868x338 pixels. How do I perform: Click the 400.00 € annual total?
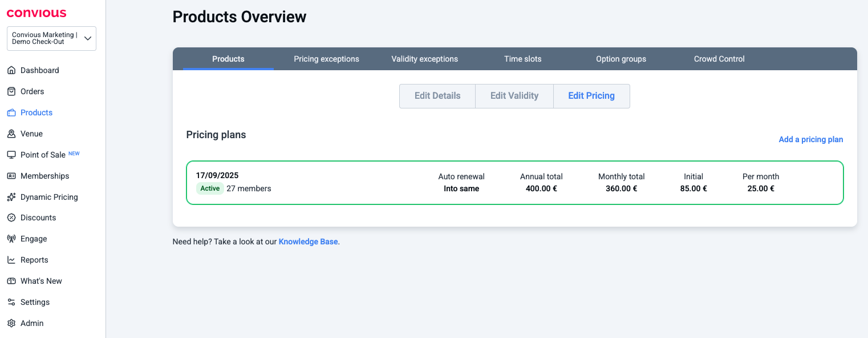tap(541, 188)
